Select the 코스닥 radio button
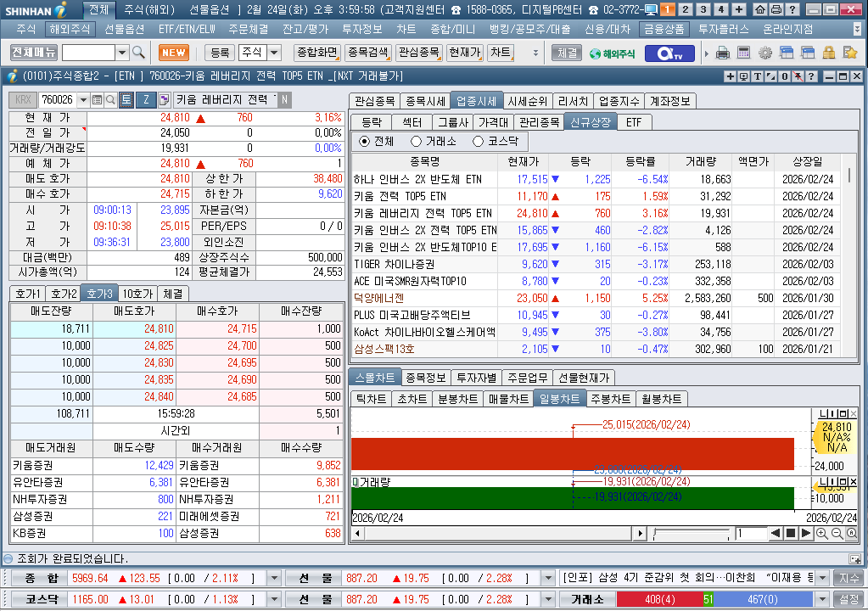 click(x=479, y=142)
